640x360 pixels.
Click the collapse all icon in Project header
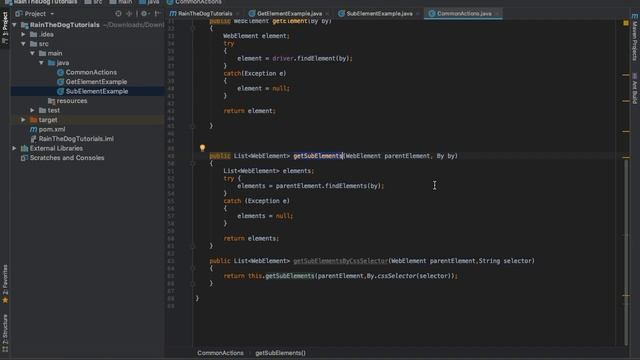pyautogui.click(x=129, y=13)
